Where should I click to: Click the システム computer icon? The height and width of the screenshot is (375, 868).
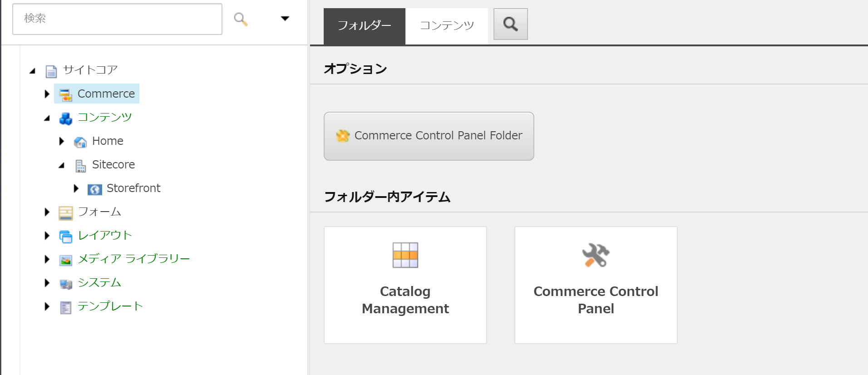click(x=66, y=284)
